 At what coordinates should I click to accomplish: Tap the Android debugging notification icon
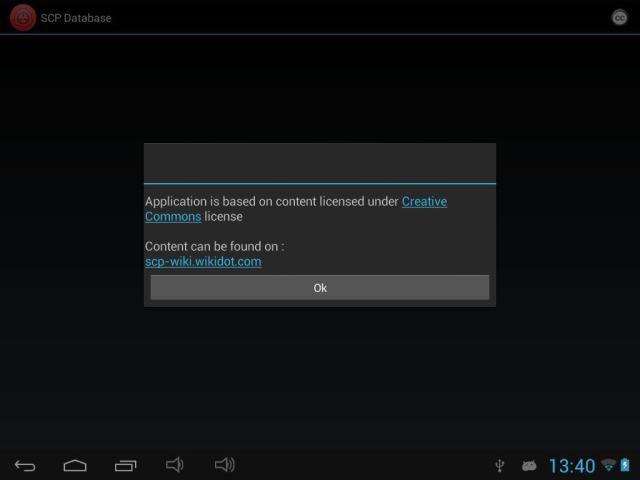click(x=529, y=466)
